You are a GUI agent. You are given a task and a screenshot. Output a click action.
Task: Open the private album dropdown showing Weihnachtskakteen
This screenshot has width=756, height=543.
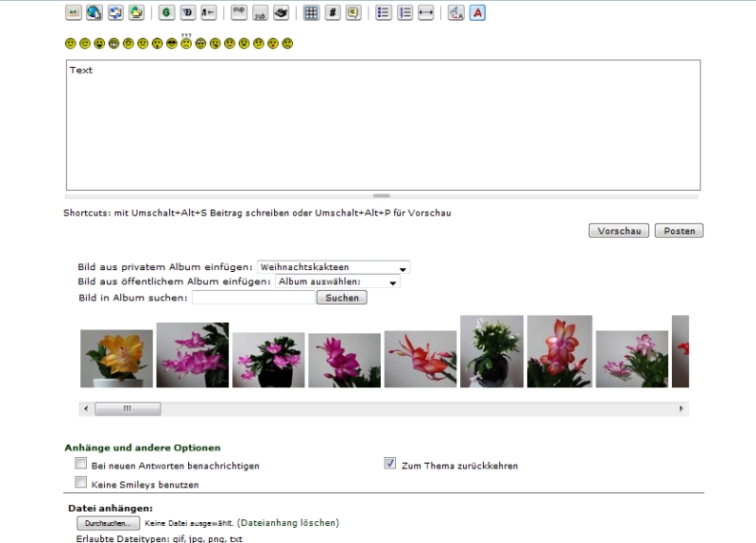tap(334, 267)
